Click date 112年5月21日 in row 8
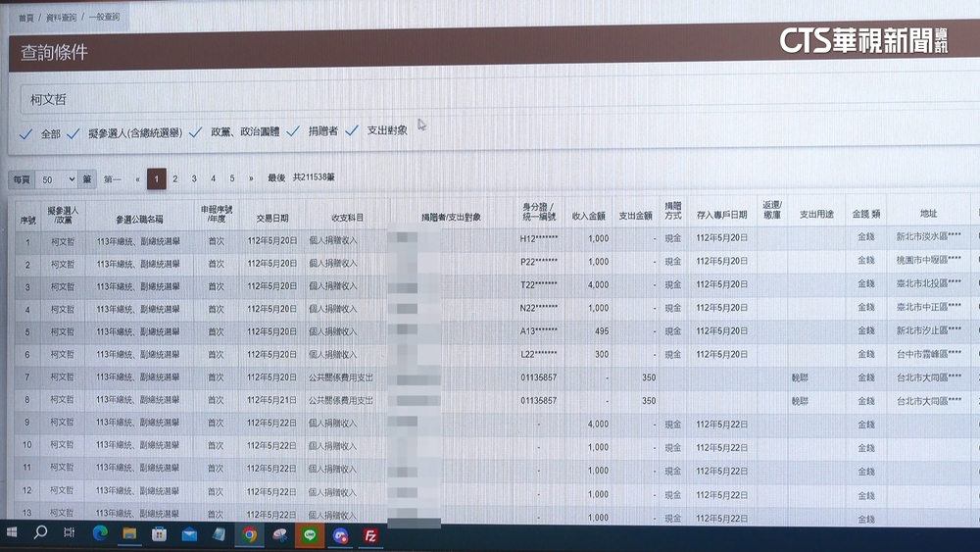The width and height of the screenshot is (980, 552). click(x=271, y=400)
